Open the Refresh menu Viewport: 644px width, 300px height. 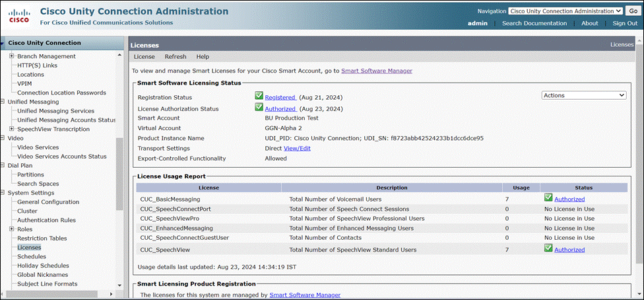176,57
